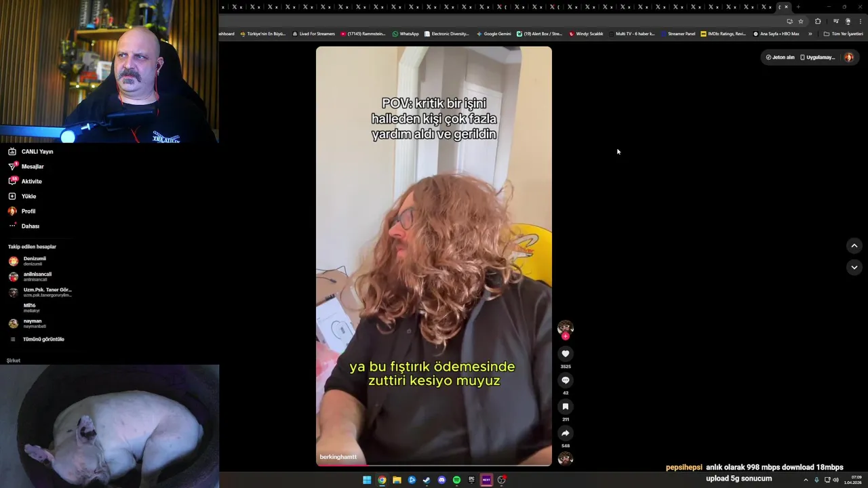Open WhatsApp bookmark

pyautogui.click(x=406, y=34)
